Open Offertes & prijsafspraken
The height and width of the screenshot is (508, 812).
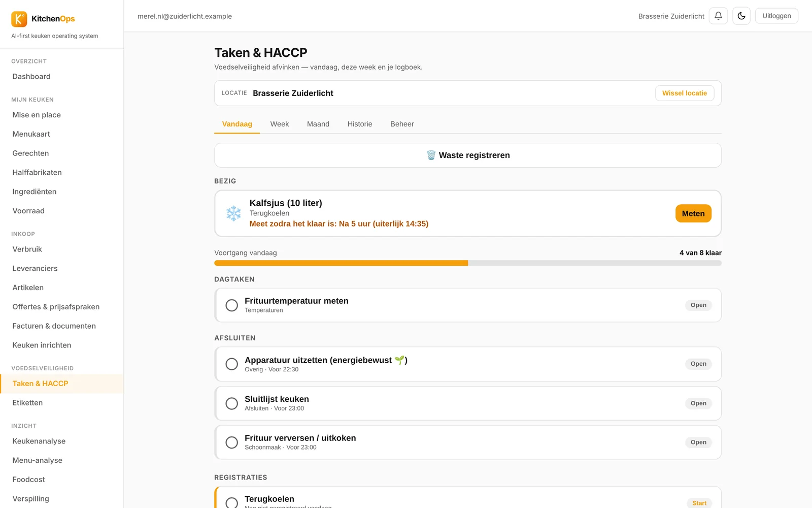pyautogui.click(x=56, y=307)
